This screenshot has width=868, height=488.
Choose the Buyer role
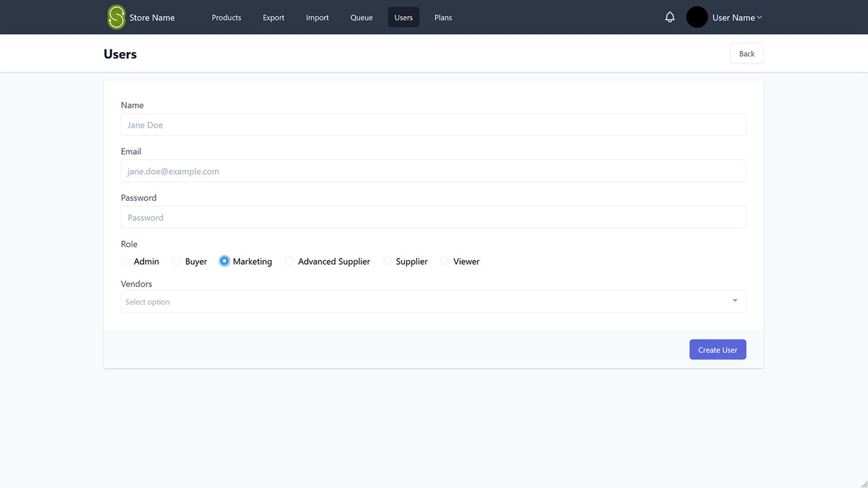[176, 261]
